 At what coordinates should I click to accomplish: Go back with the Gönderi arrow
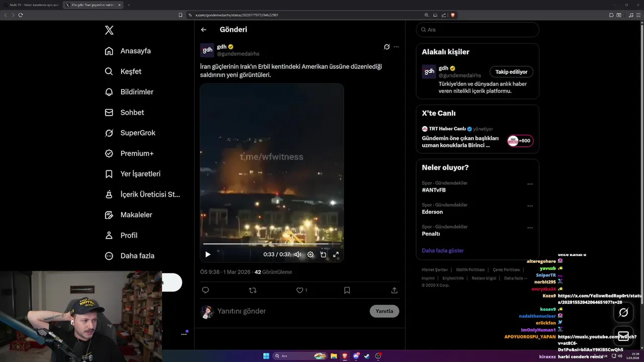[204, 30]
